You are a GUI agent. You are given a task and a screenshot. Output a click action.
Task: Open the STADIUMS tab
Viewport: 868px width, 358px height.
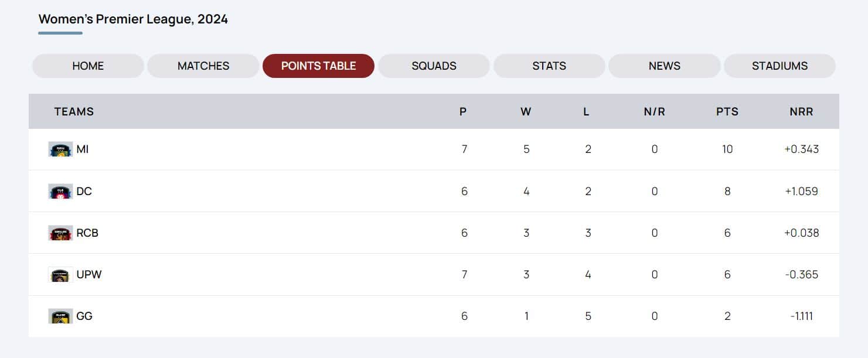click(780, 66)
